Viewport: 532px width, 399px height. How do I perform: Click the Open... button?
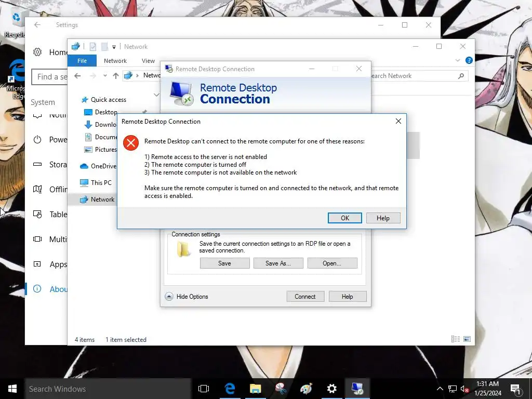(332, 263)
